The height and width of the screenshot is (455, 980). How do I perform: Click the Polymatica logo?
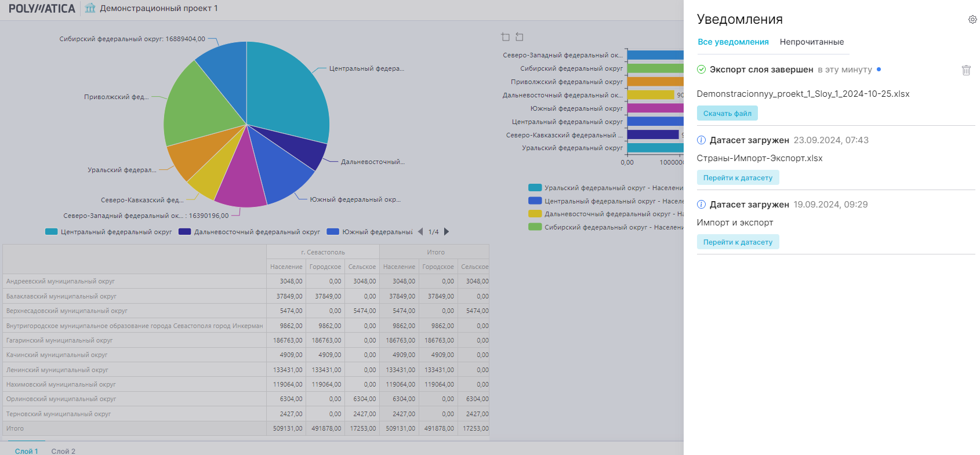click(x=42, y=9)
